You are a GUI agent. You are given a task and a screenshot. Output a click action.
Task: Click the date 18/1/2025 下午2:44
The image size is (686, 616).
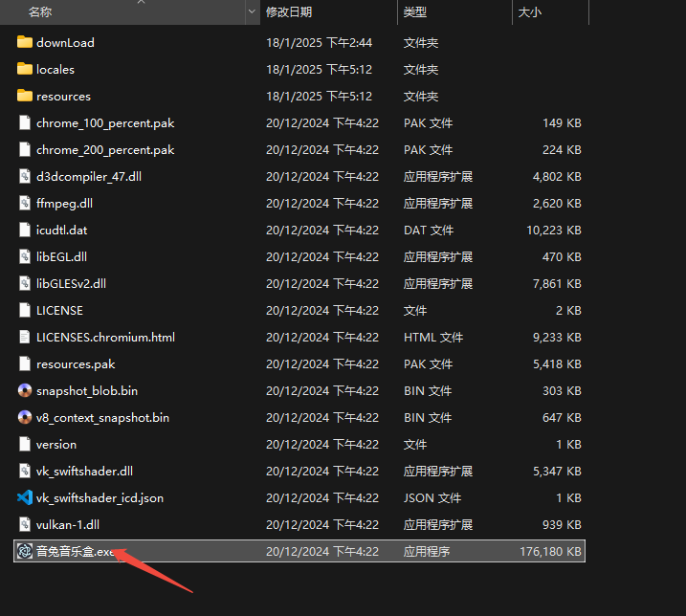coord(319,42)
